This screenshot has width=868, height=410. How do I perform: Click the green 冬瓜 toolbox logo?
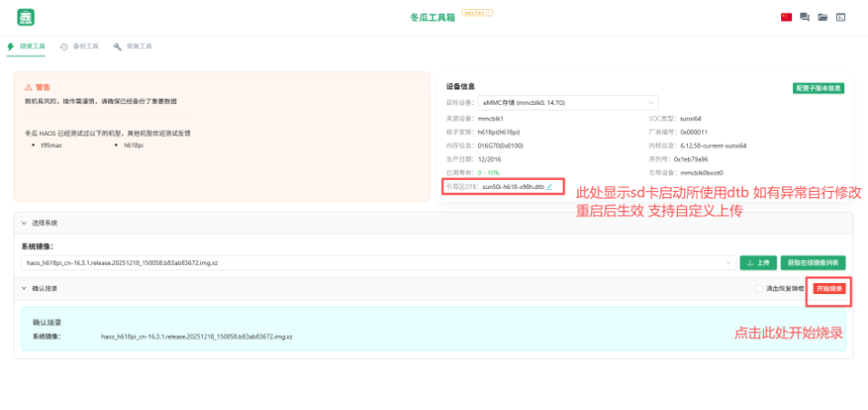coord(26,17)
